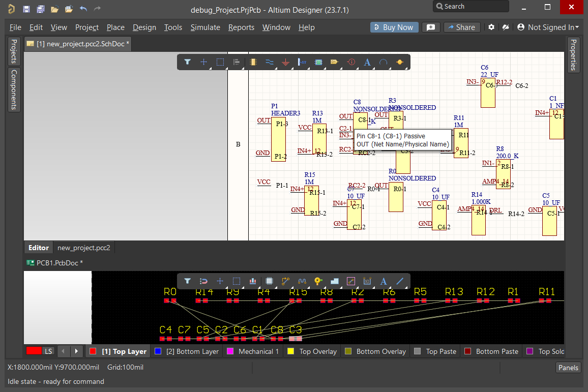588x392 pixels.
Task: Select the PCB interactive routing tool
Action: coord(285,281)
